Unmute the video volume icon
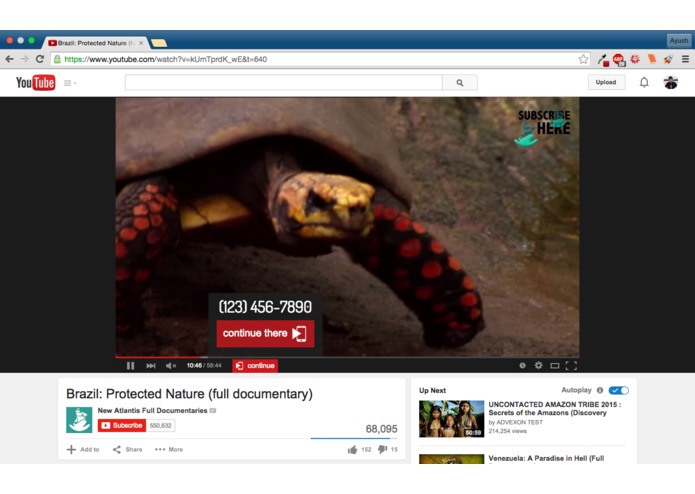Image resolution: width=695 pixels, height=494 pixels. (171, 366)
